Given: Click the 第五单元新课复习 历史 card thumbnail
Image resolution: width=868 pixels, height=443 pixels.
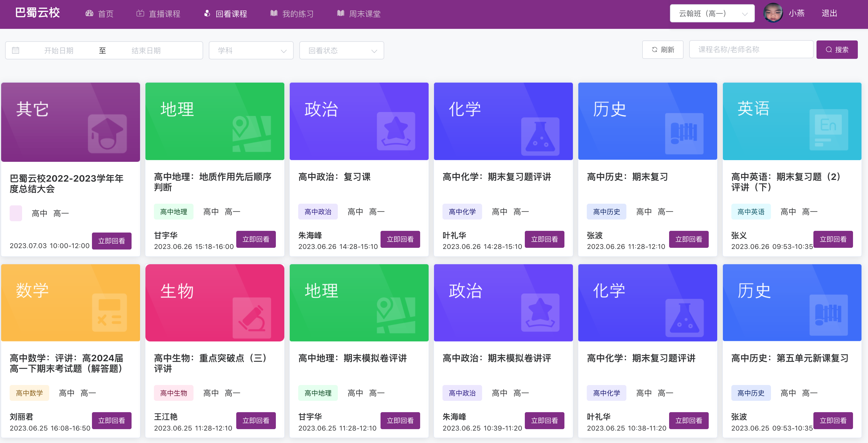Looking at the screenshot, I should [x=792, y=302].
